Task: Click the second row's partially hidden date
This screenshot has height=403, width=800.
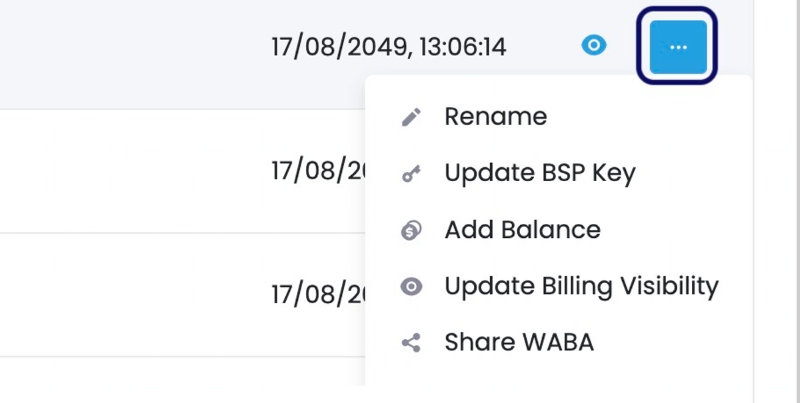Action: coord(318,170)
